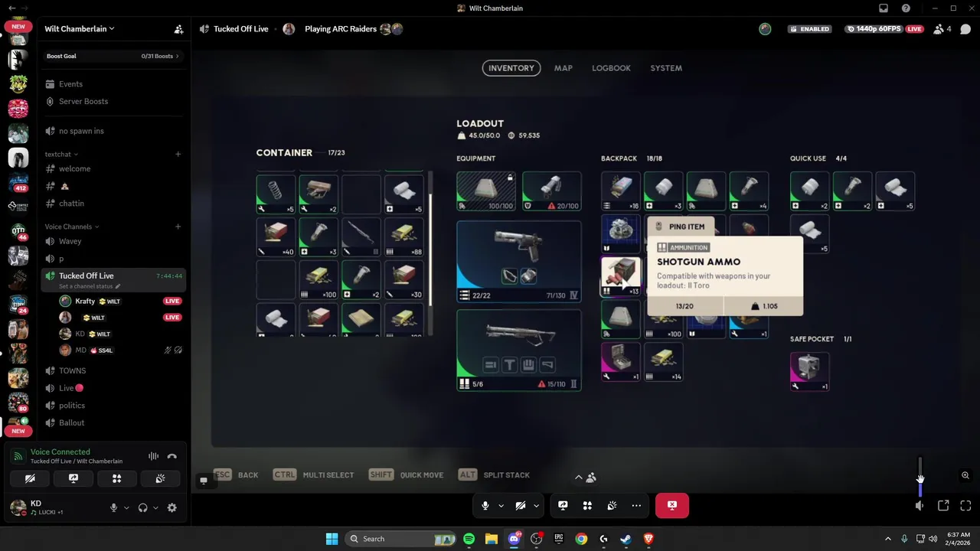Open output device options arrow in user panel
Image resolution: width=980 pixels, height=551 pixels.
(155, 507)
